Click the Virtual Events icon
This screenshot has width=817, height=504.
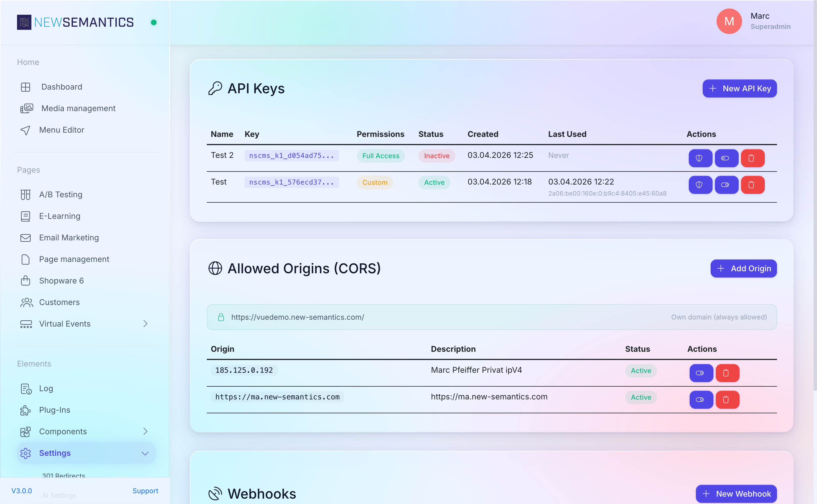(26, 324)
